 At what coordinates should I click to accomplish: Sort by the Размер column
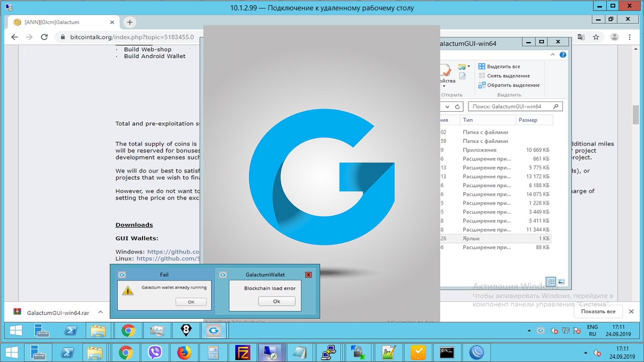[534, 120]
